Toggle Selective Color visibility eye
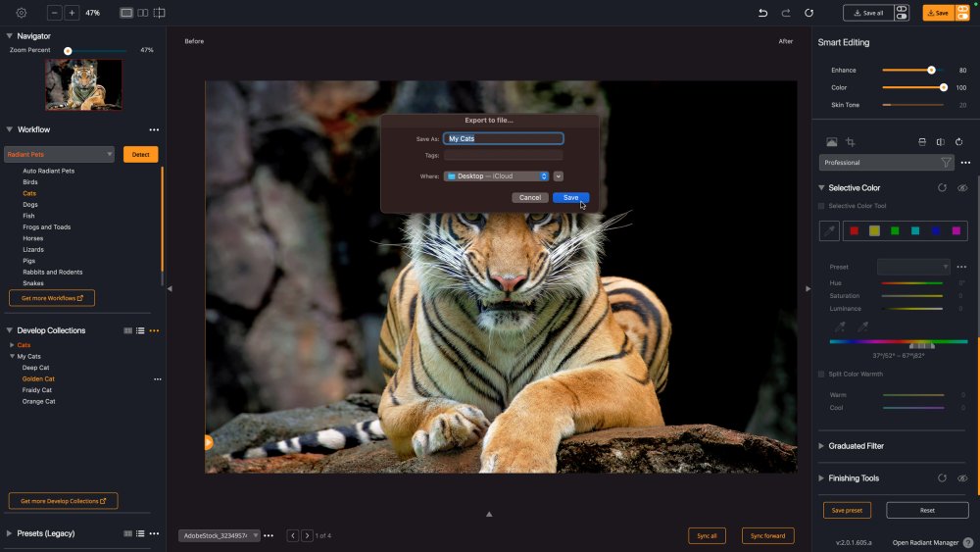 click(x=962, y=187)
